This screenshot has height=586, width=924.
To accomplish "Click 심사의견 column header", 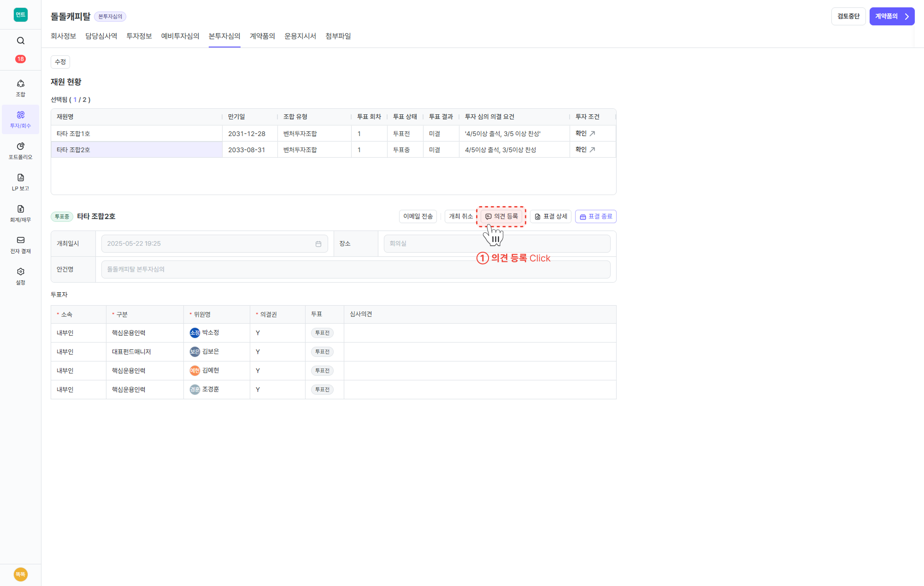I will tap(480, 314).
